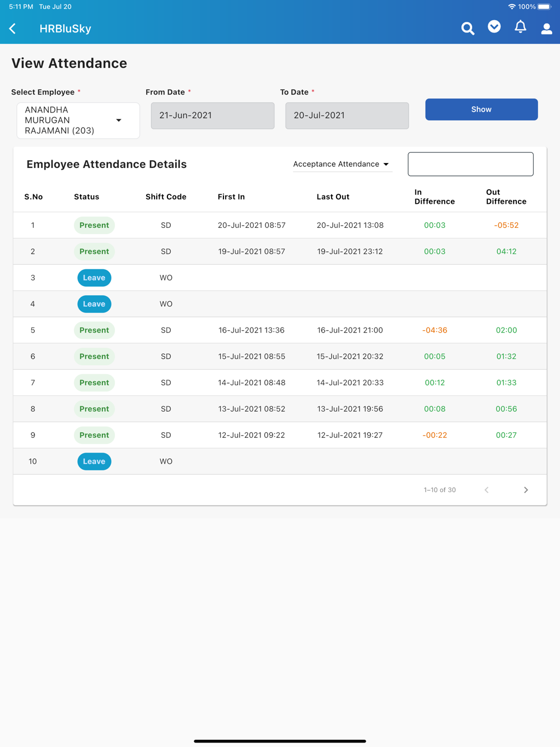The height and width of the screenshot is (747, 560).
Task: Focus the table search text box
Action: tap(470, 164)
